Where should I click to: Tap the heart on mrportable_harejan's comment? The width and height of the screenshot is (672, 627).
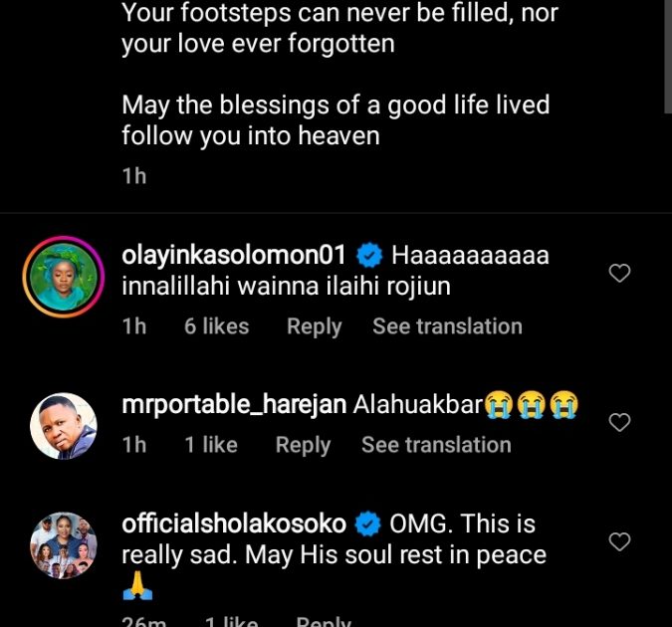tap(619, 423)
